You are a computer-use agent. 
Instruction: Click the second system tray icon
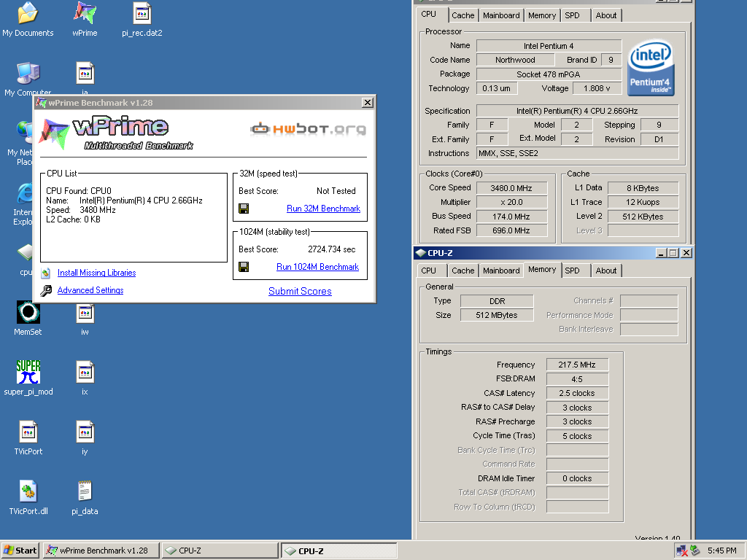[695, 551]
